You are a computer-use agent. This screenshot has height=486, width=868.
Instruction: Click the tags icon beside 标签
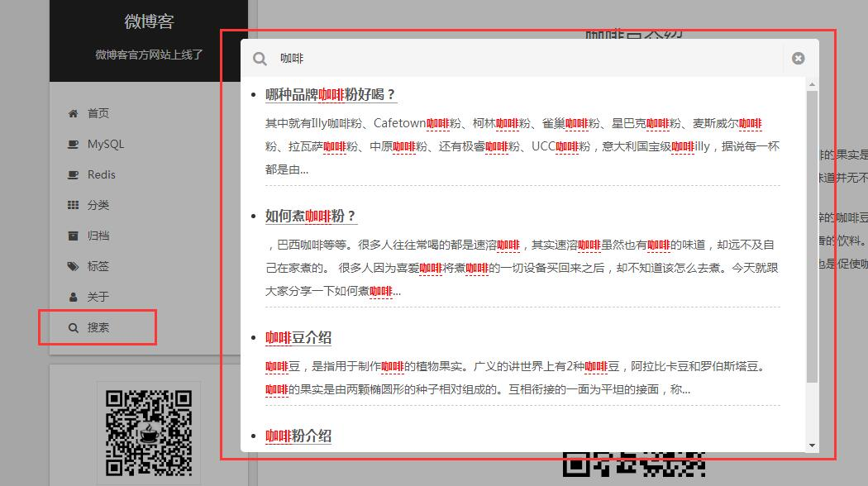(73, 266)
